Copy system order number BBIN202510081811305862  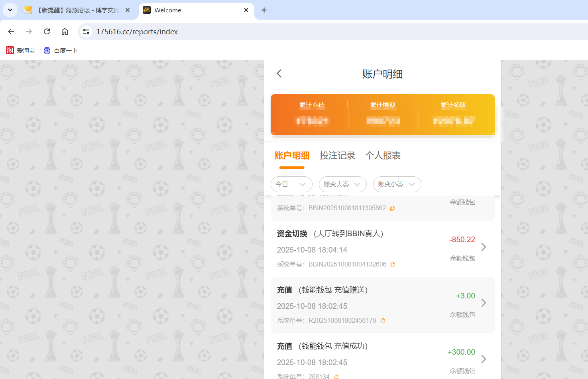[x=392, y=208]
